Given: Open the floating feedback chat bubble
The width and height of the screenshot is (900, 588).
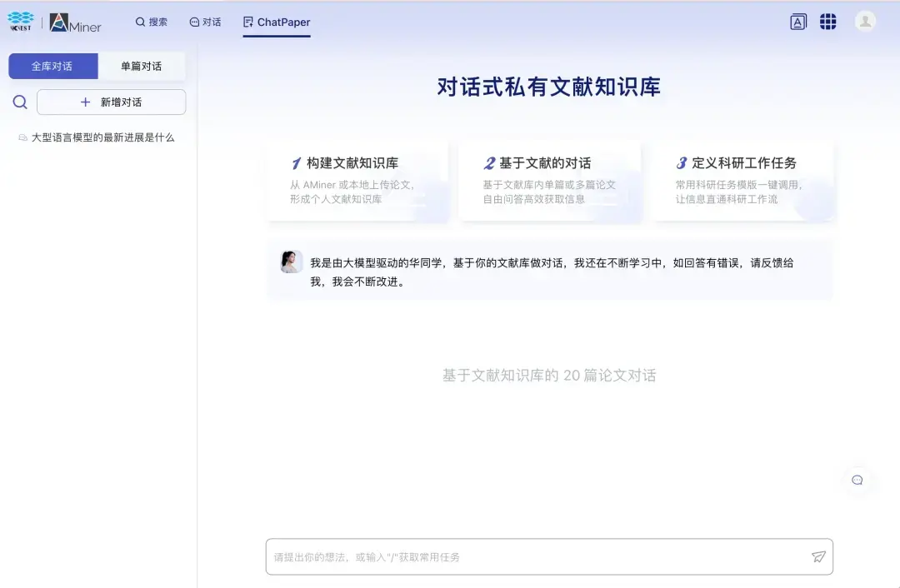Looking at the screenshot, I should [857, 481].
